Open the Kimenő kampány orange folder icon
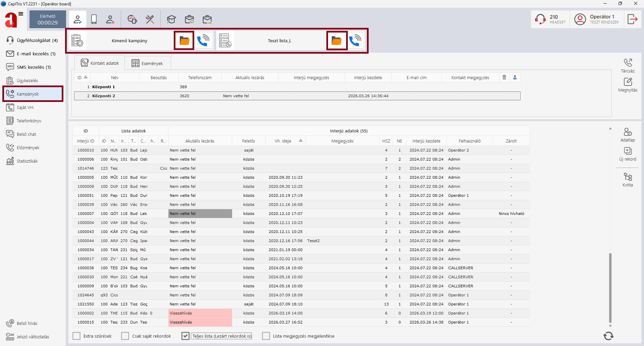The height and width of the screenshot is (346, 644). click(184, 41)
